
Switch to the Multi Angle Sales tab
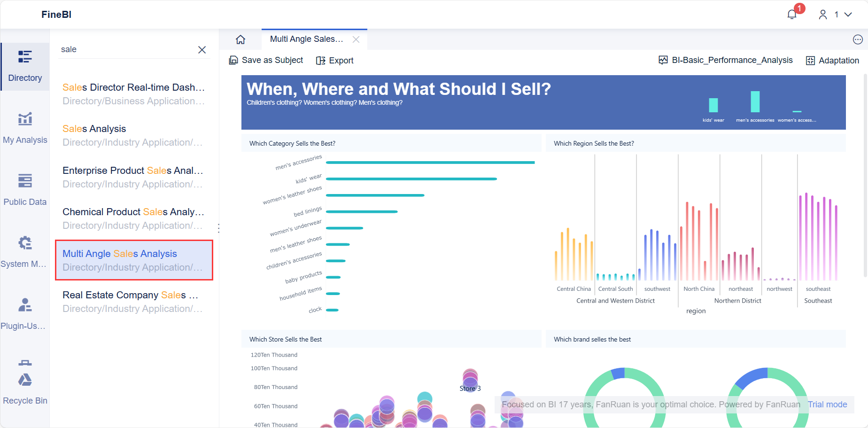pyautogui.click(x=306, y=39)
